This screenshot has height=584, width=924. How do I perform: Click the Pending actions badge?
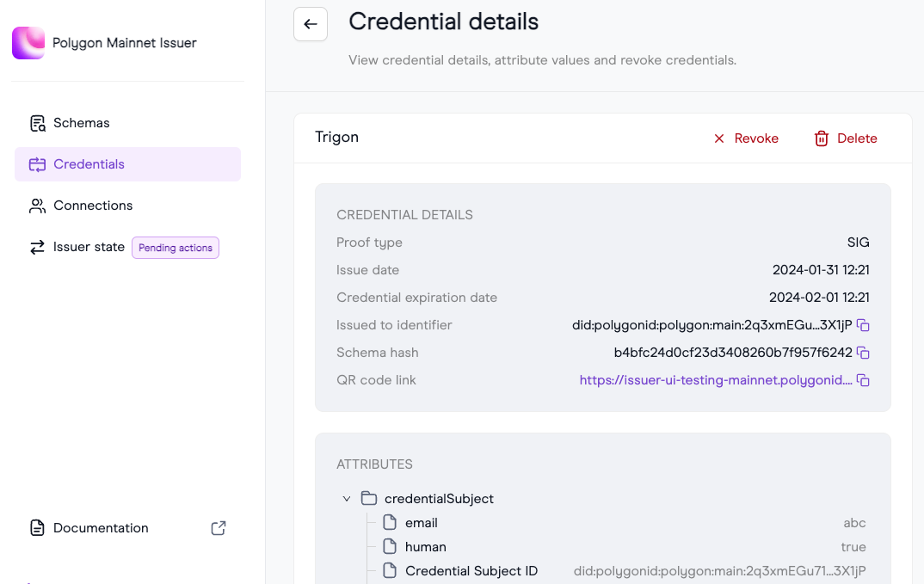[176, 248]
